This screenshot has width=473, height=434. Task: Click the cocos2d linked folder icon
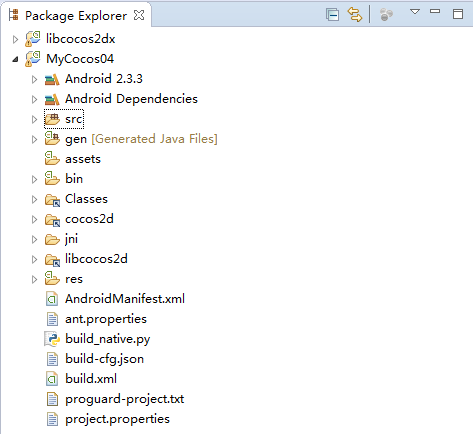[x=52, y=220]
